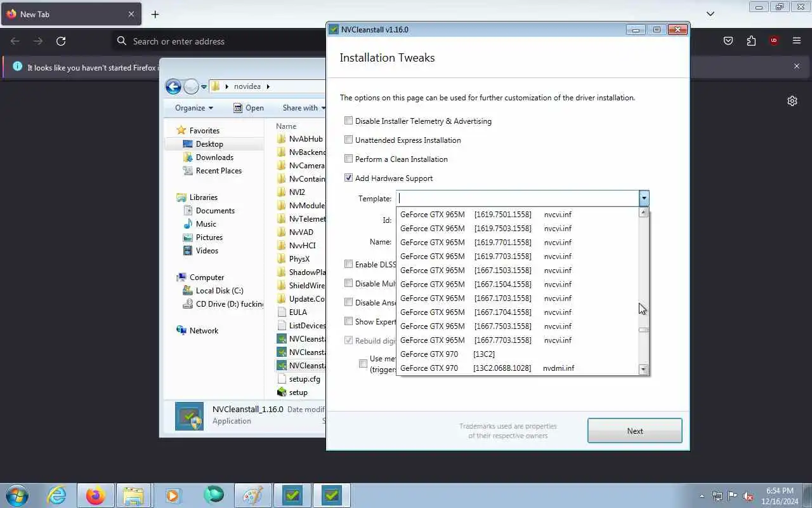The height and width of the screenshot is (508, 812).
Task: Select GeForce GTX 965M 1619.7703.1558 entry
Action: [518, 257]
